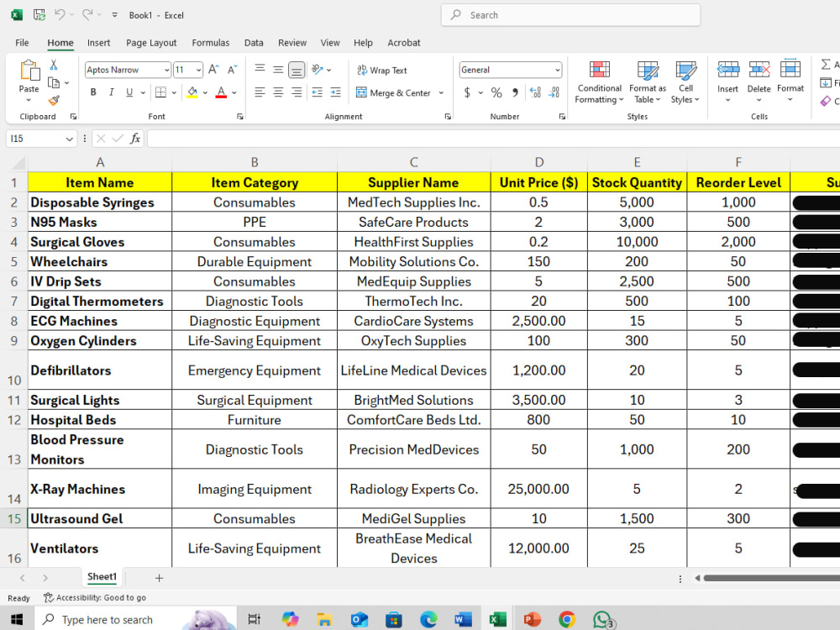
Task: Decrease font size with the smaller A icon
Action: (232, 70)
